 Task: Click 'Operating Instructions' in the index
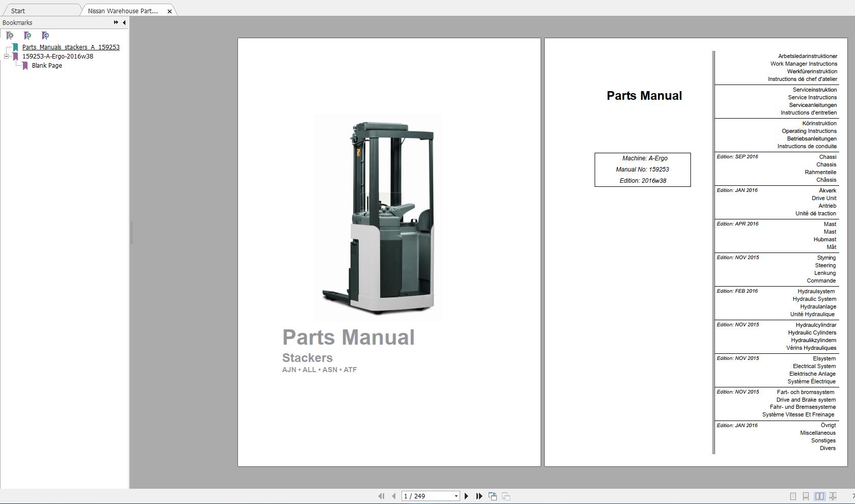click(809, 131)
